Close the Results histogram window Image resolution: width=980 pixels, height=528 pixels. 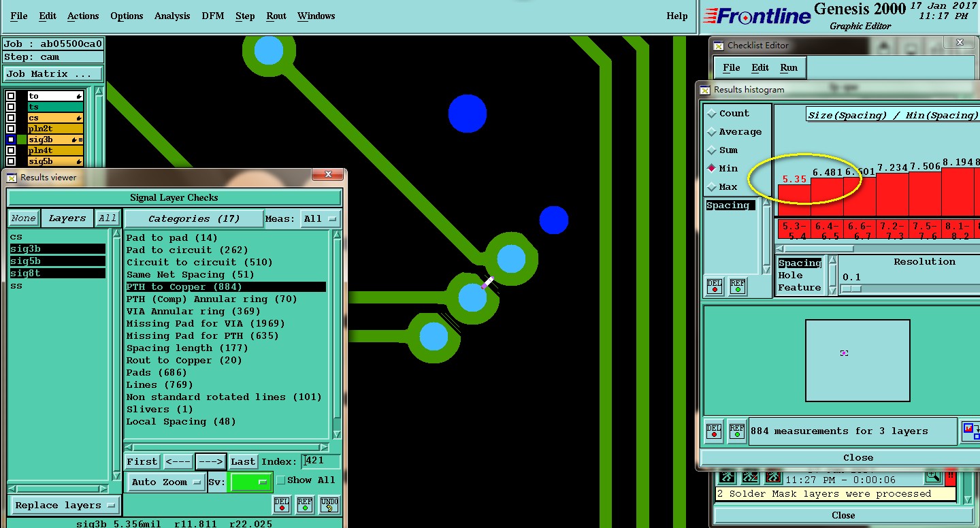[x=840, y=457]
